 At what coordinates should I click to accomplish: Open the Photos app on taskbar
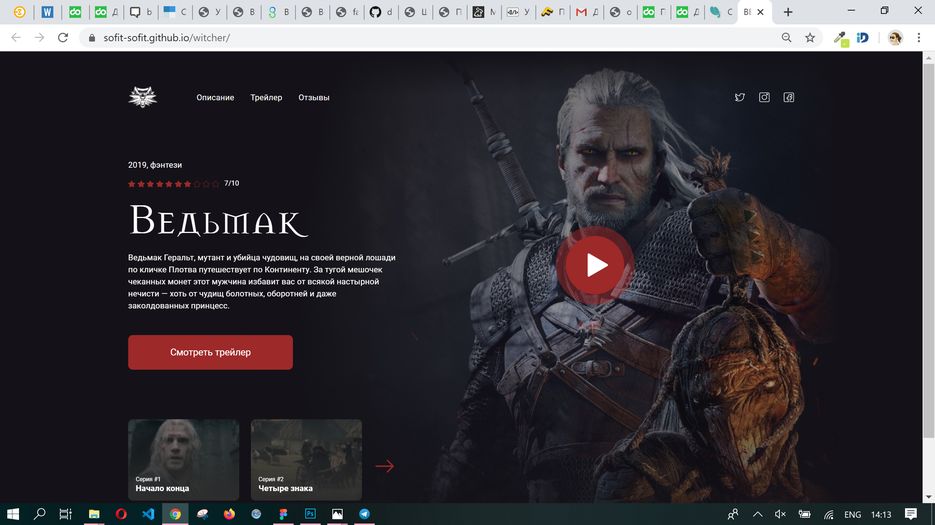pyautogui.click(x=337, y=514)
